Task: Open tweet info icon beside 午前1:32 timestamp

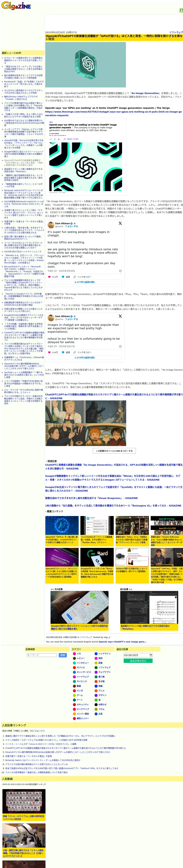Action: (x=120, y=271)
